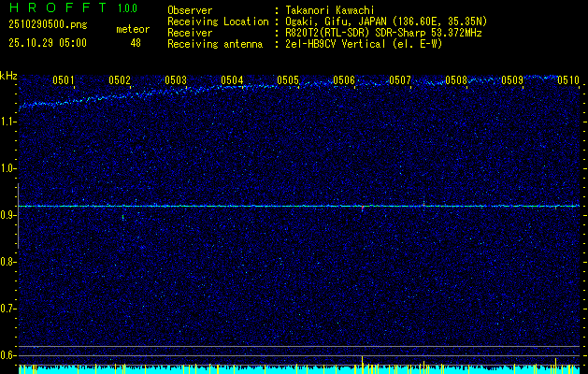Click the 0503 time marker

176,79
